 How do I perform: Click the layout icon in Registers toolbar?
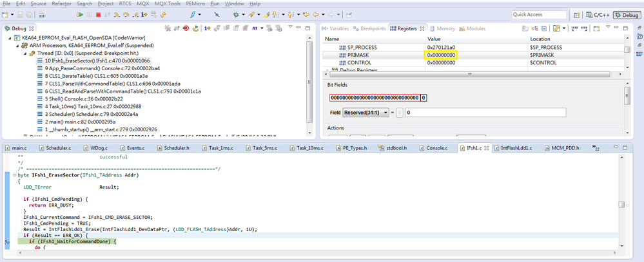click(x=556, y=28)
